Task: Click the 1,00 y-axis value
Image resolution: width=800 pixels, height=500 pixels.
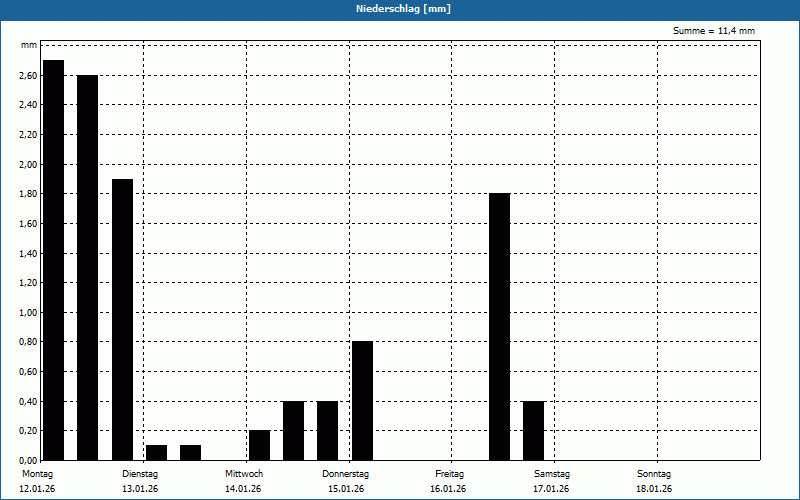Action: 29,312
